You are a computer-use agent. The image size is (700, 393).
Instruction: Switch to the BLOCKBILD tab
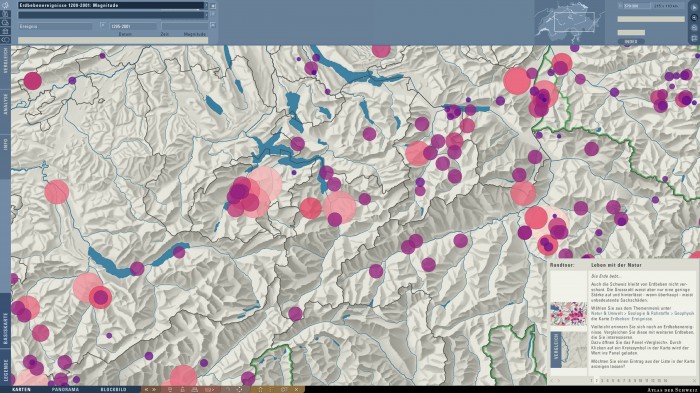tap(113, 389)
